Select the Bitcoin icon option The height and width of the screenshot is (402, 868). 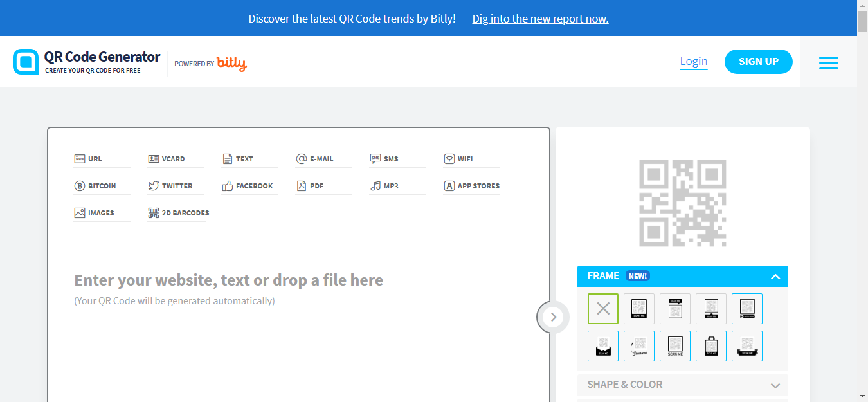[80, 186]
